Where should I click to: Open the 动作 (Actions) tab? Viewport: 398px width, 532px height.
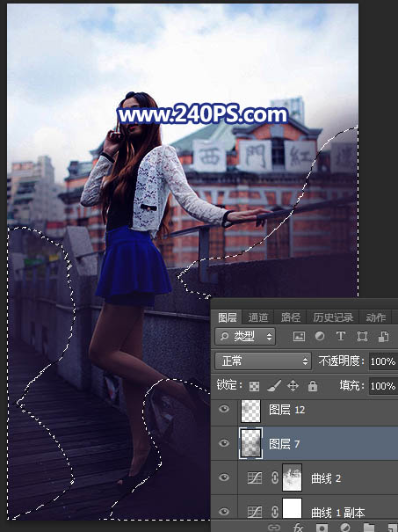376,317
